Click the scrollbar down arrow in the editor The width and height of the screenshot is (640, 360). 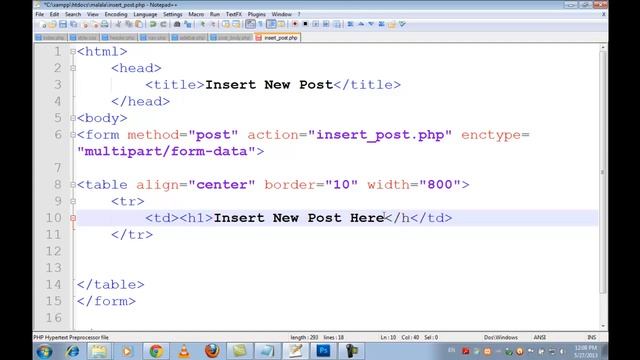pyautogui.click(x=603, y=326)
